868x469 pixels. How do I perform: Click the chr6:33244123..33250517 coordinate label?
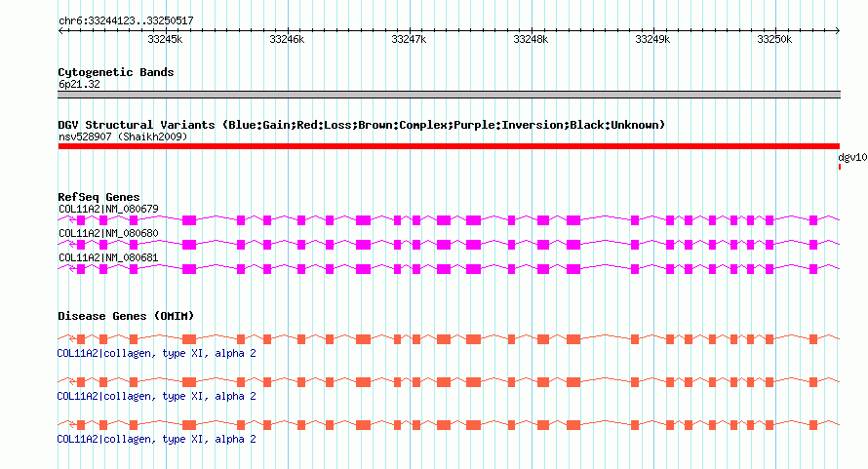pos(126,20)
